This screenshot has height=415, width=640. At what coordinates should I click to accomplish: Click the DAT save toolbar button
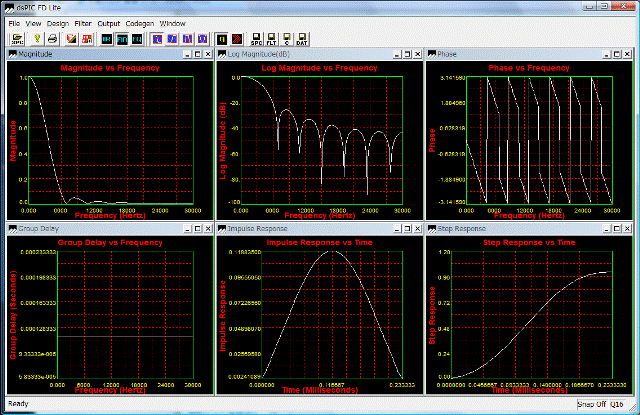pyautogui.click(x=303, y=38)
